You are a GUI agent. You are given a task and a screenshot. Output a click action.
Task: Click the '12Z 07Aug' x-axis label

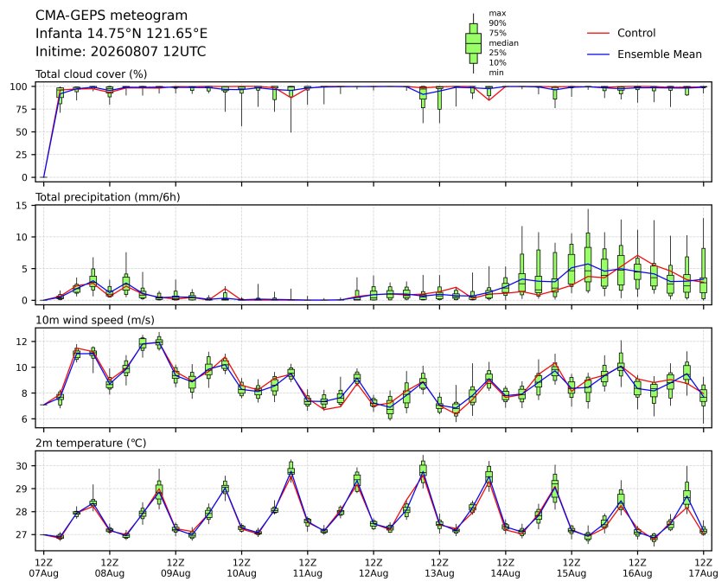[43, 568]
